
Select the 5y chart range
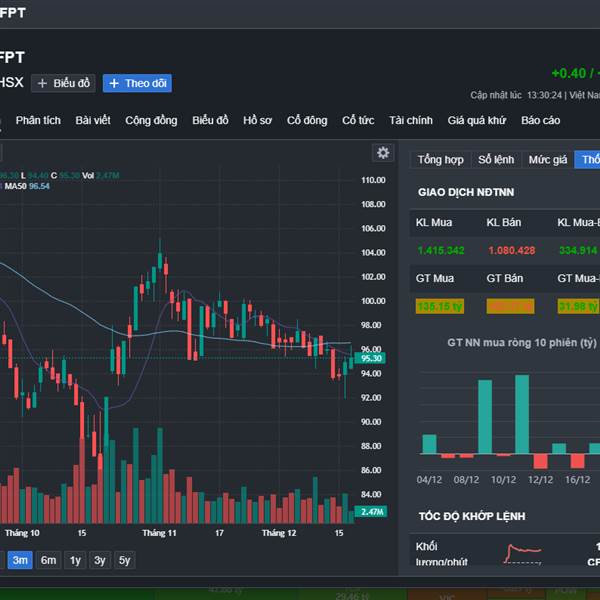[124, 560]
